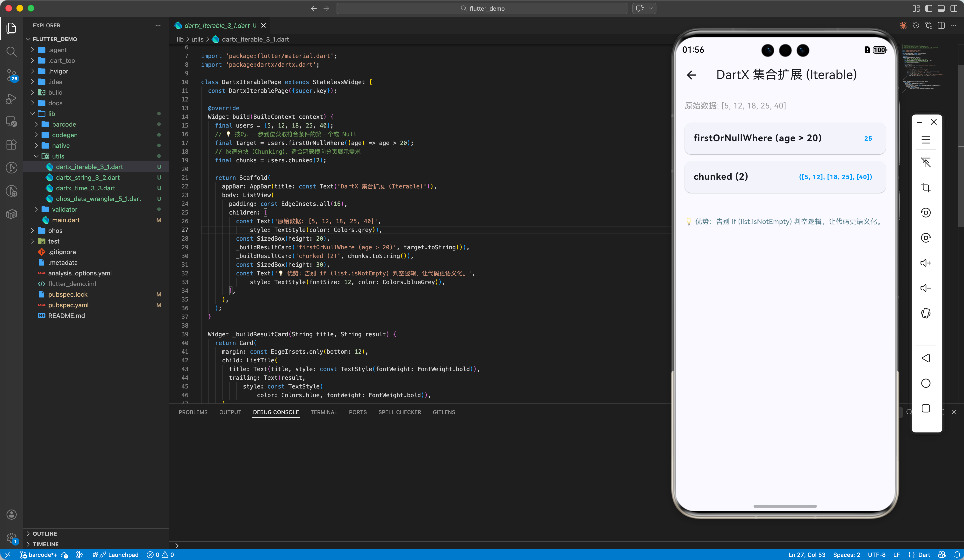Click emulator volume up button
The height and width of the screenshot is (560, 964).
[925, 263]
